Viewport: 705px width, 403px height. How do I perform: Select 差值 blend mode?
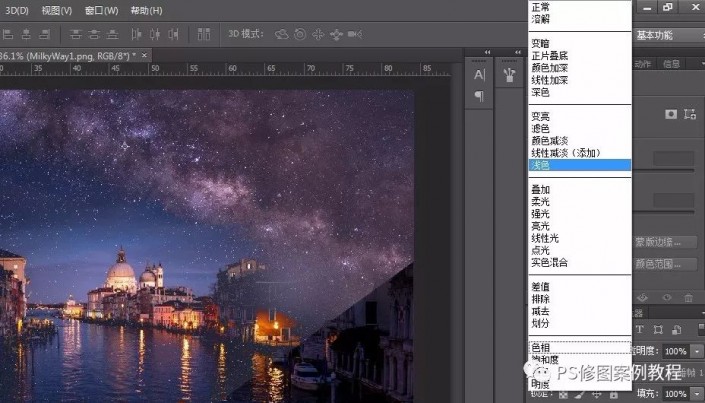click(580, 287)
